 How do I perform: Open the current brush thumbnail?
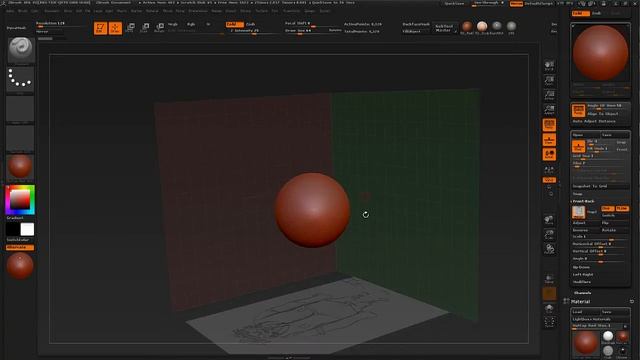pyautogui.click(x=20, y=50)
